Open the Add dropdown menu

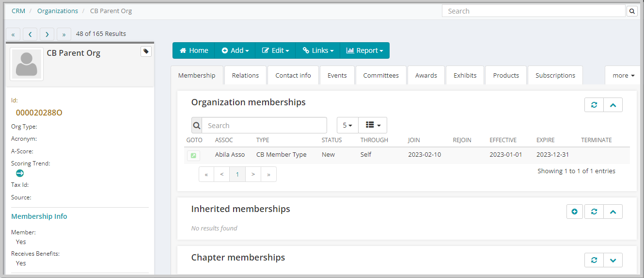235,50
